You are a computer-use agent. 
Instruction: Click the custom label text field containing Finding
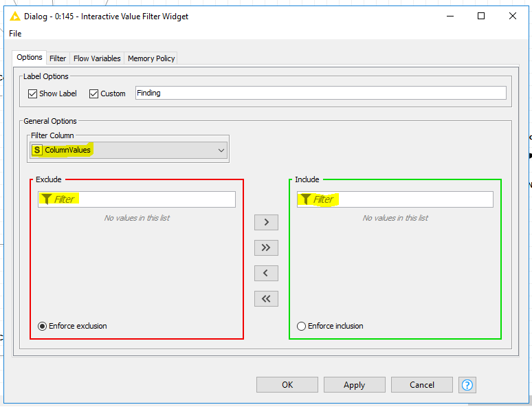[x=321, y=93]
